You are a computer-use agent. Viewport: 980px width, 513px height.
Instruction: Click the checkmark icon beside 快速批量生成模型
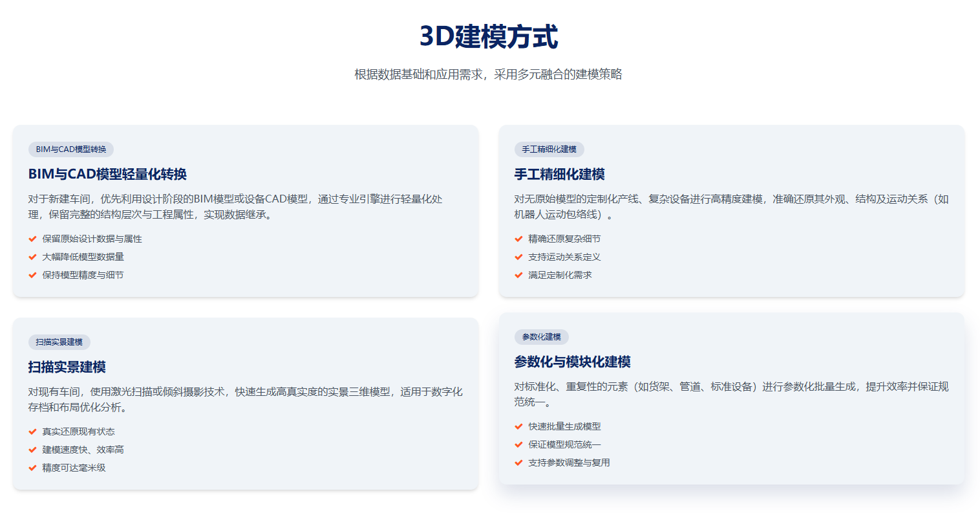tap(518, 426)
